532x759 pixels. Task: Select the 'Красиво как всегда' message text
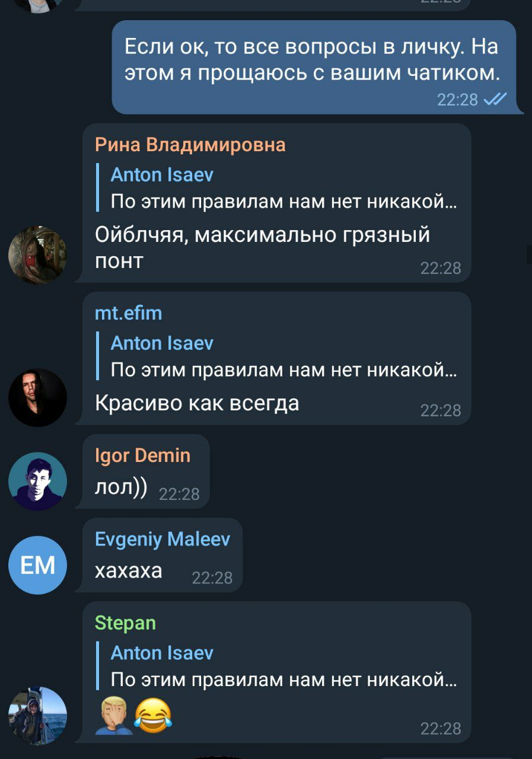[x=197, y=403]
